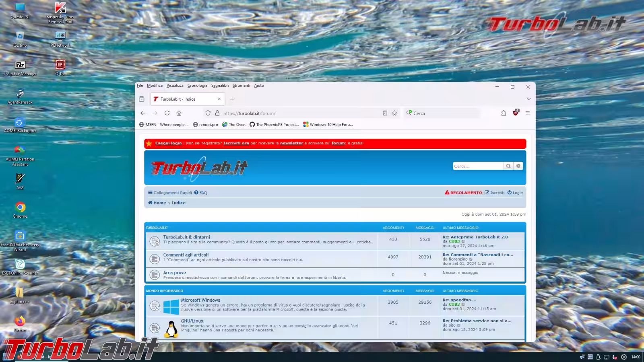Go to the browser home page
This screenshot has height=362, width=644.
pos(179,113)
